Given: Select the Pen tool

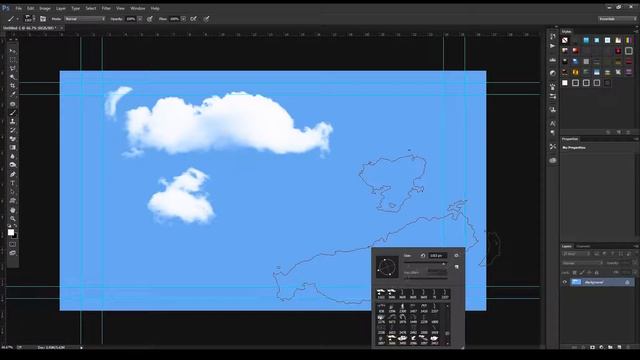Looking at the screenshot, I should [x=13, y=174].
